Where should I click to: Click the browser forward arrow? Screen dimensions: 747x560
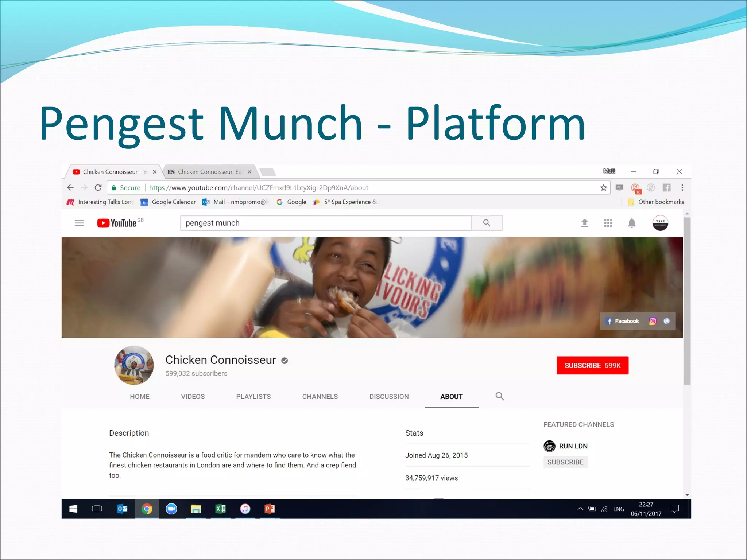84,188
